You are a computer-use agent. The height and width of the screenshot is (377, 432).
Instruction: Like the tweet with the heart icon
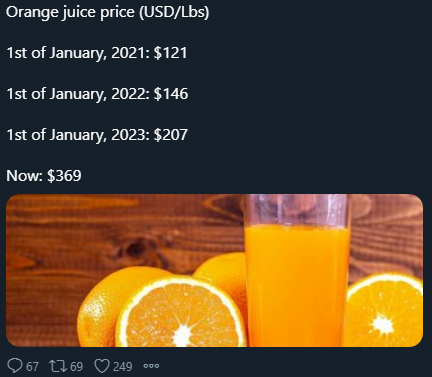(x=102, y=366)
